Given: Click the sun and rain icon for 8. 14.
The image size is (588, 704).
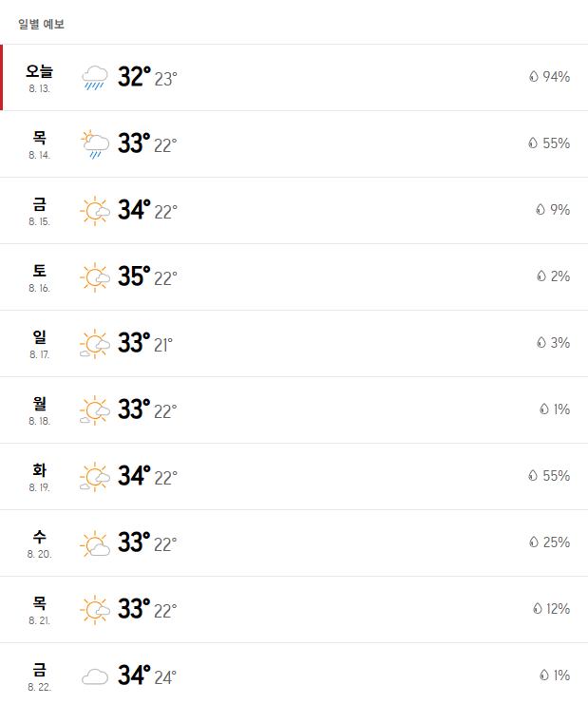Looking at the screenshot, I should pyautogui.click(x=95, y=144).
